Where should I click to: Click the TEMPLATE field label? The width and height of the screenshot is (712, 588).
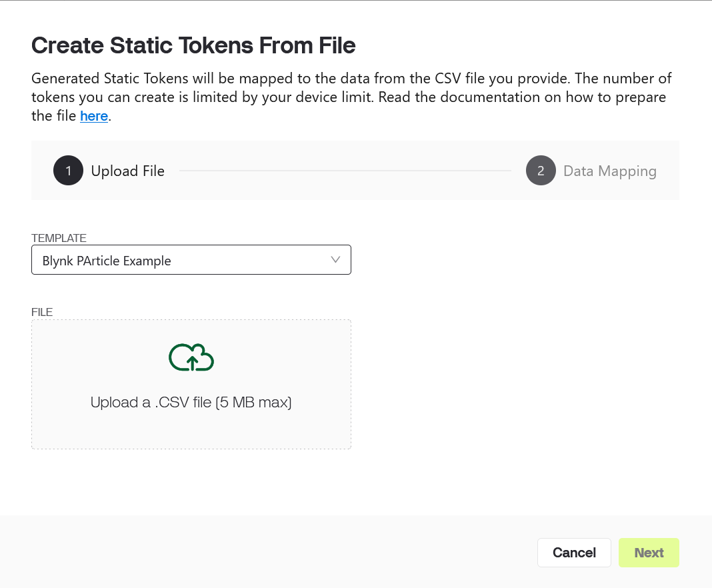point(59,238)
